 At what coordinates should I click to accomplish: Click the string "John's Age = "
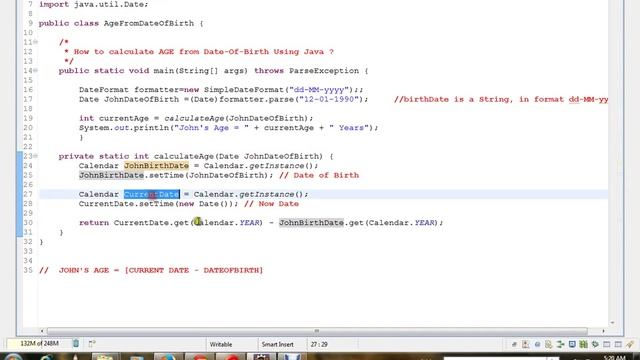pos(211,128)
